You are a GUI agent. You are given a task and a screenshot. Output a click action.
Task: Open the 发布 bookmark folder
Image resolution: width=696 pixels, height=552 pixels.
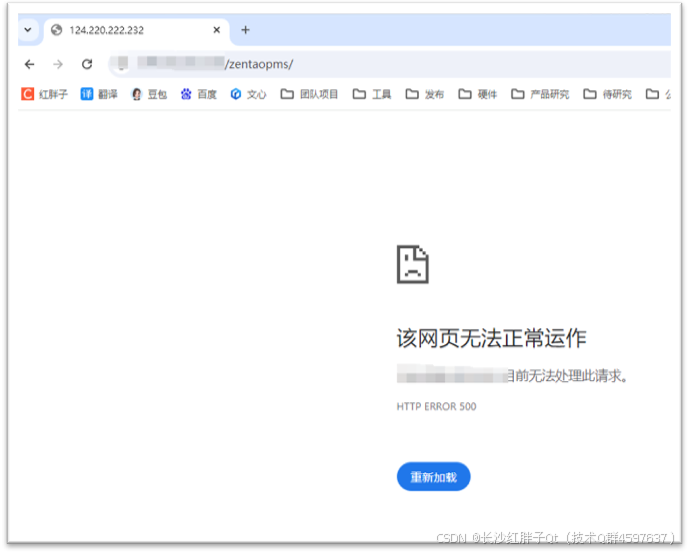pyautogui.click(x=425, y=95)
